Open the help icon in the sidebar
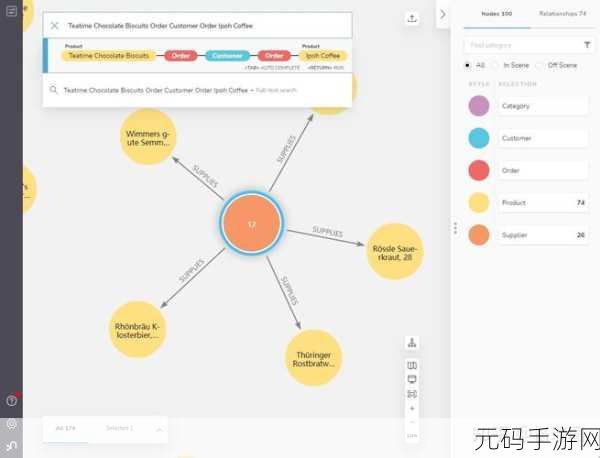Viewport: 600px width, 458px height. [x=11, y=401]
